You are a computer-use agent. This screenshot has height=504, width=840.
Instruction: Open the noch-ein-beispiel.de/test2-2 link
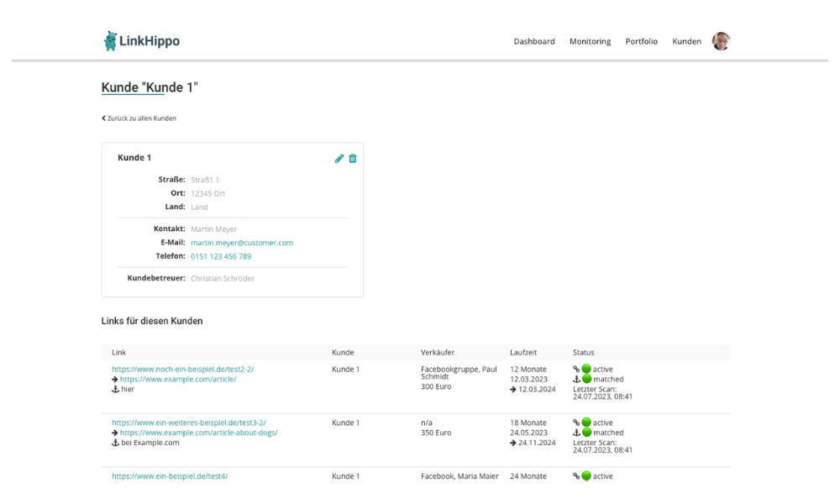click(x=182, y=369)
